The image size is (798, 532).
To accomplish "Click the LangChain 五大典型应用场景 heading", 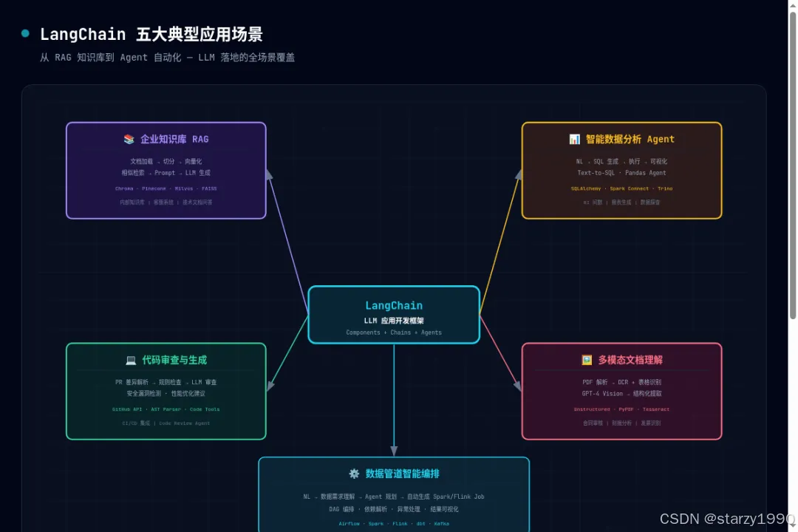I will point(151,34).
